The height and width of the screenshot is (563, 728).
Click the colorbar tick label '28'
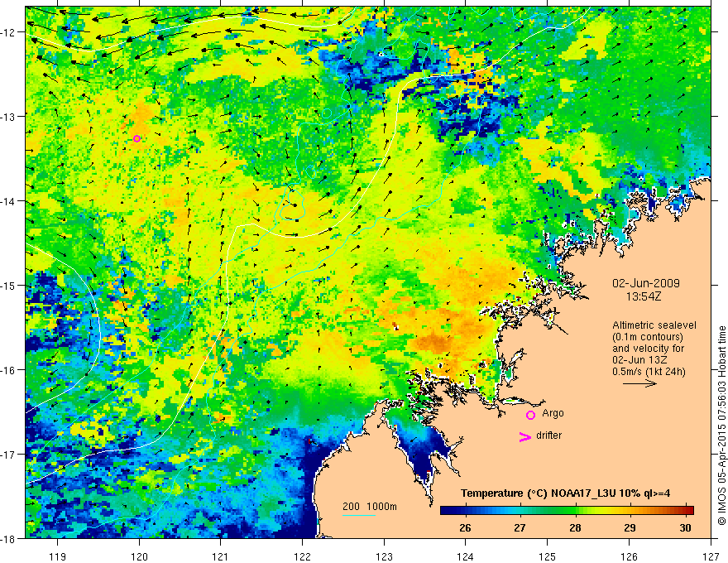[575, 527]
